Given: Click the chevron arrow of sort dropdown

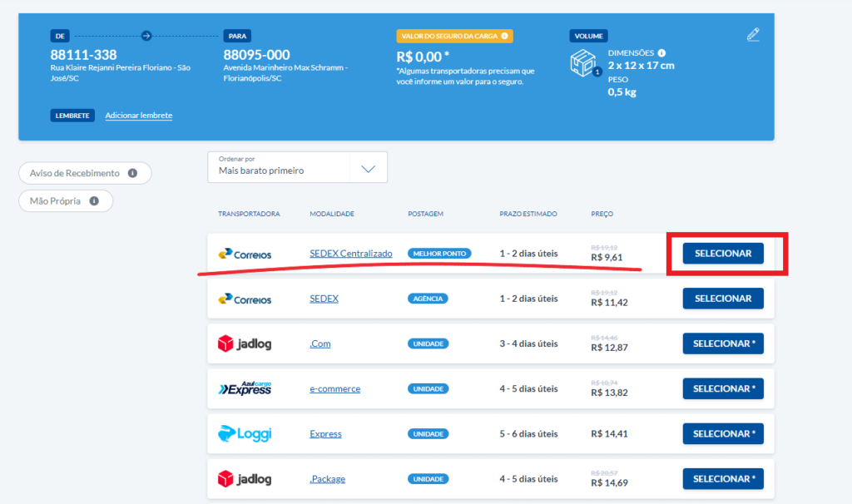Looking at the screenshot, I should (369, 169).
